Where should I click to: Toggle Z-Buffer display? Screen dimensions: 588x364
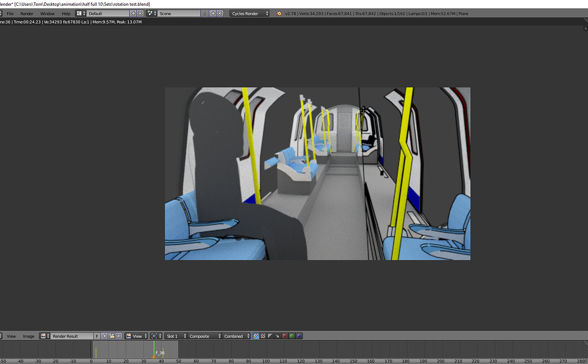pyautogui.click(x=277, y=336)
